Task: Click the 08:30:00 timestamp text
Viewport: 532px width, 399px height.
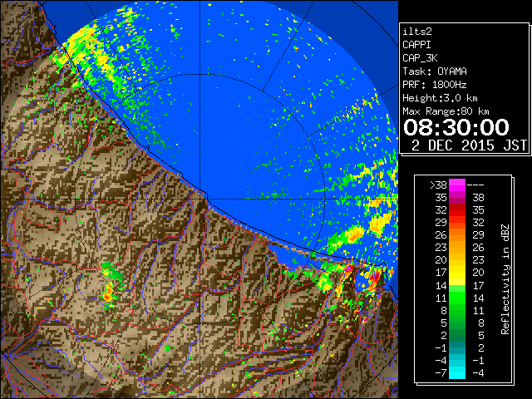Action: (456, 127)
